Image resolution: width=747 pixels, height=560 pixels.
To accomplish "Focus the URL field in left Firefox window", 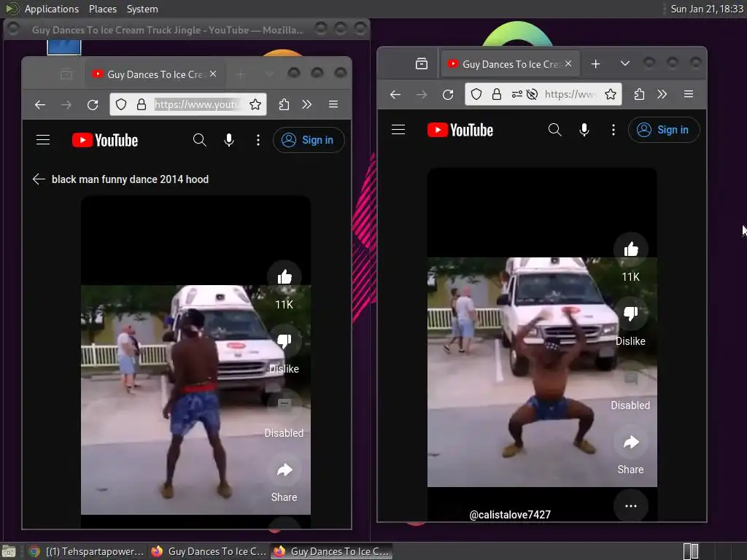I will (x=197, y=104).
